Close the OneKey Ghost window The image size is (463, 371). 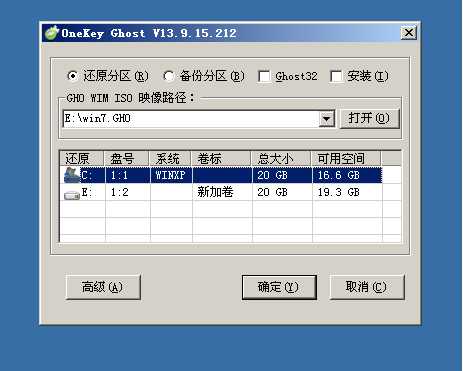click(x=409, y=33)
